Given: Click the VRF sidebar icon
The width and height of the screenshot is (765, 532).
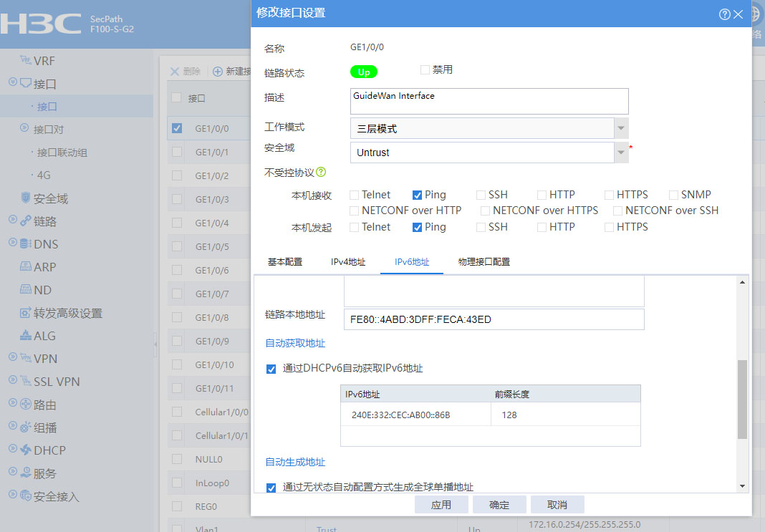Looking at the screenshot, I should (25, 60).
